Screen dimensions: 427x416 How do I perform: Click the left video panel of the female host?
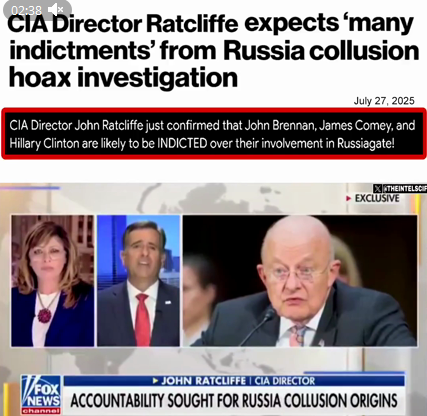click(x=53, y=281)
